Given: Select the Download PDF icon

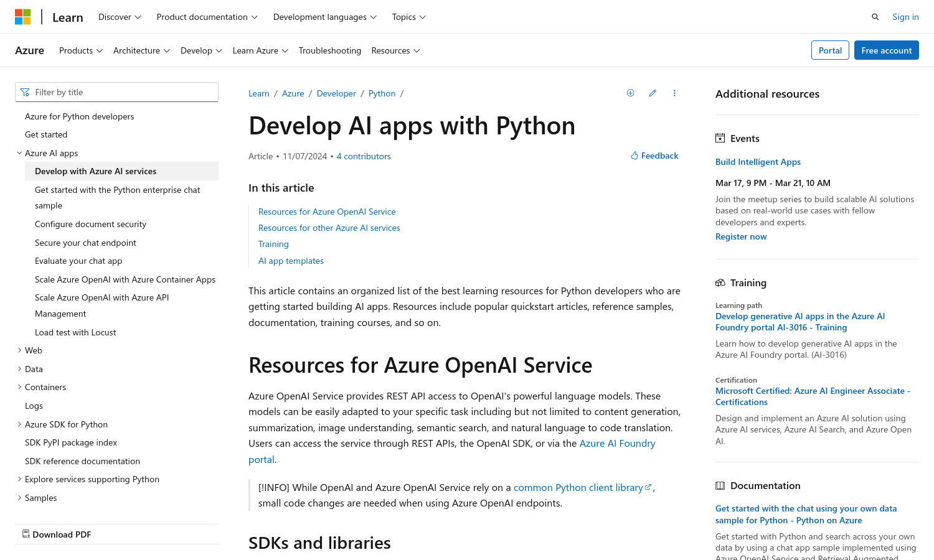Looking at the screenshot, I should click(x=26, y=534).
